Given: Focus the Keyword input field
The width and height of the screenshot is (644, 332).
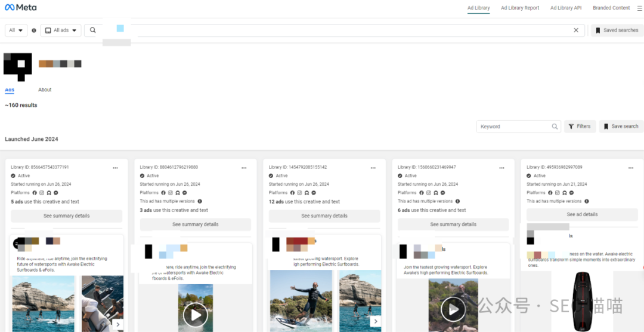Looking at the screenshot, I should 513,127.
